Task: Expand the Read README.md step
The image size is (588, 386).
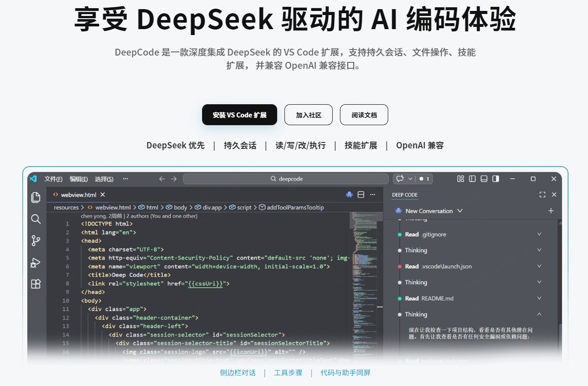Action: tap(539, 298)
